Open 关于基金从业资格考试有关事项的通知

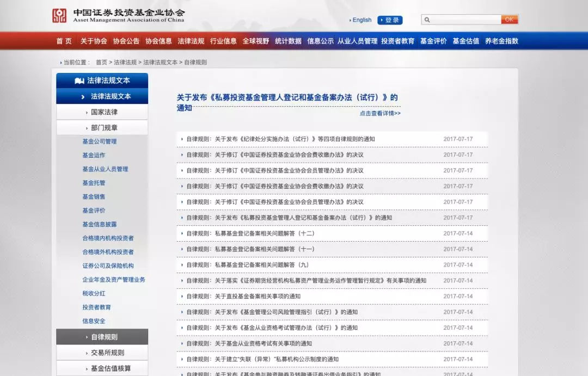[249, 344]
